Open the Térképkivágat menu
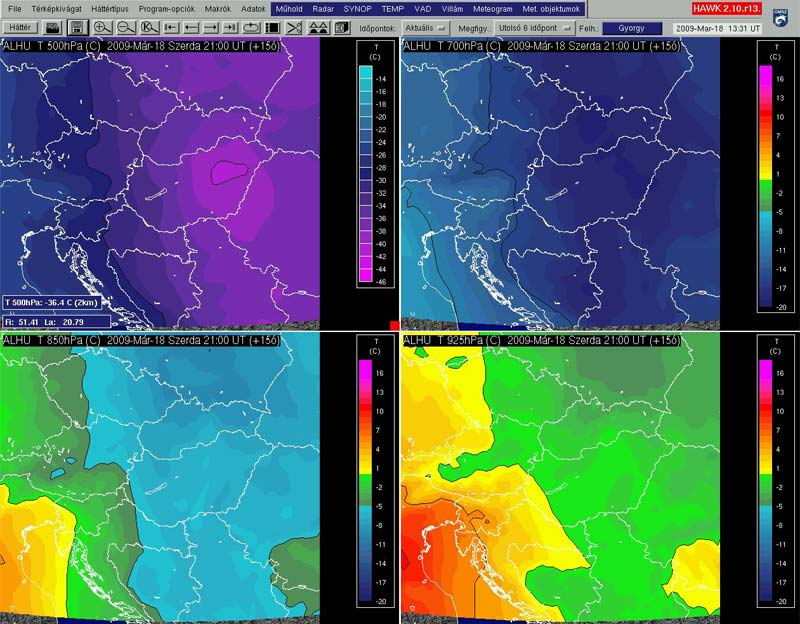Viewport: 800px width, 624px height. (x=55, y=8)
